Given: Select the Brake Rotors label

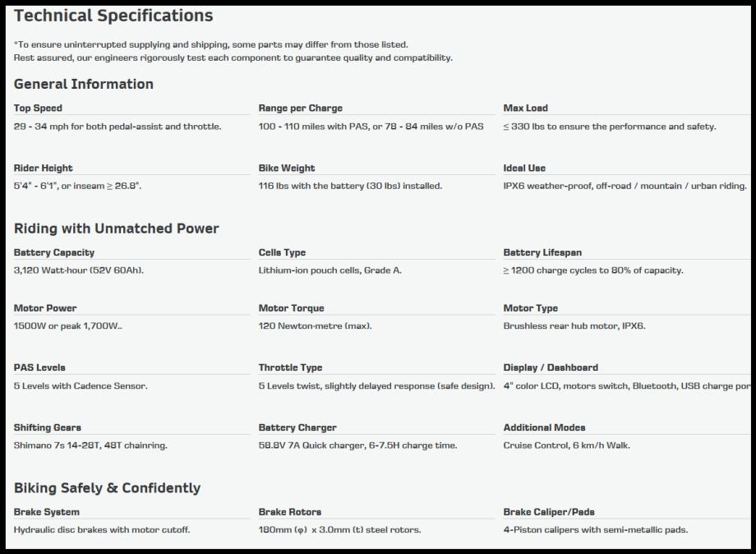Looking at the screenshot, I should 290,512.
